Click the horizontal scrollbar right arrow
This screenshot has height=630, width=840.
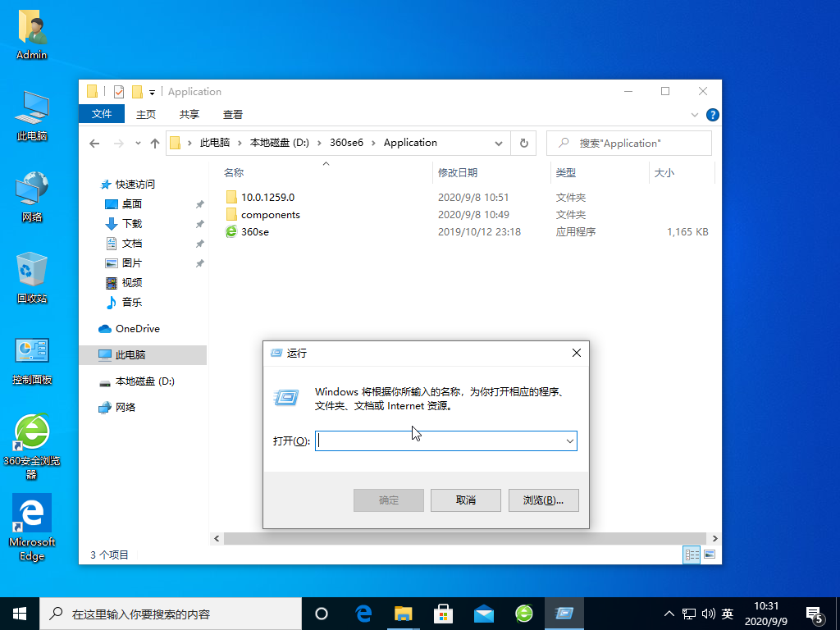click(715, 539)
